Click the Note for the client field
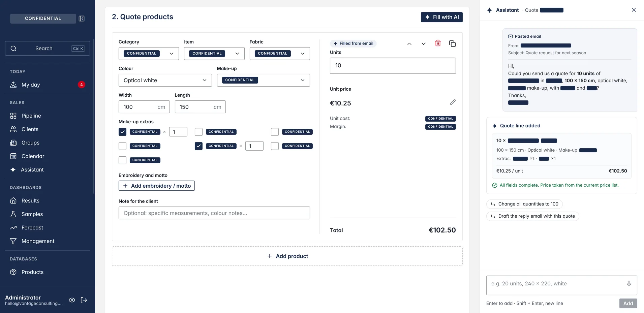 pos(214,213)
